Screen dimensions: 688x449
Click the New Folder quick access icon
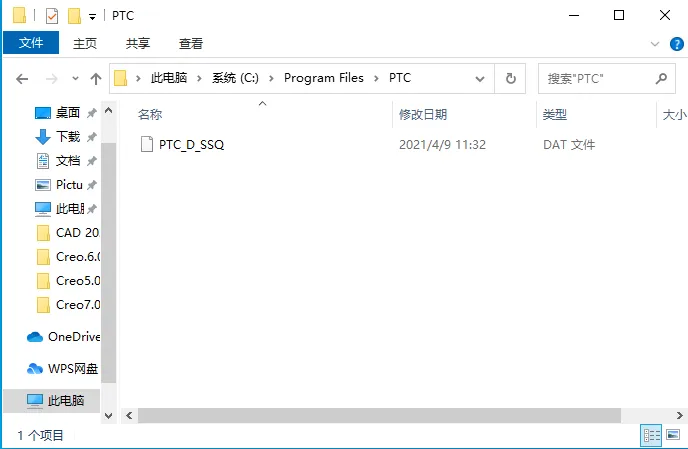click(x=74, y=16)
